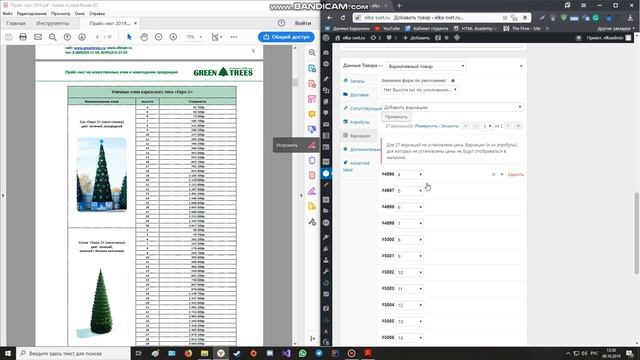Open the attribute dropdown for variation #4997

(x=409, y=191)
